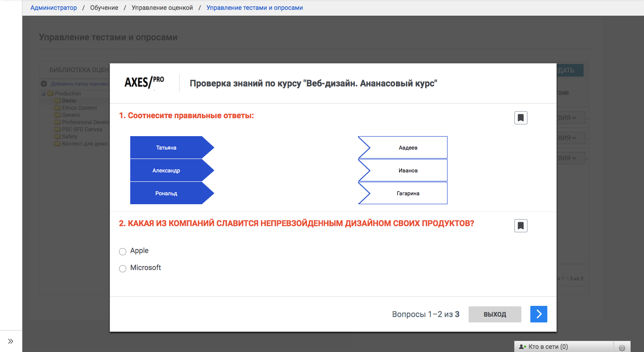This screenshot has width=644, height=352.
Task: Select the Apple radio option
Action: [123, 252]
